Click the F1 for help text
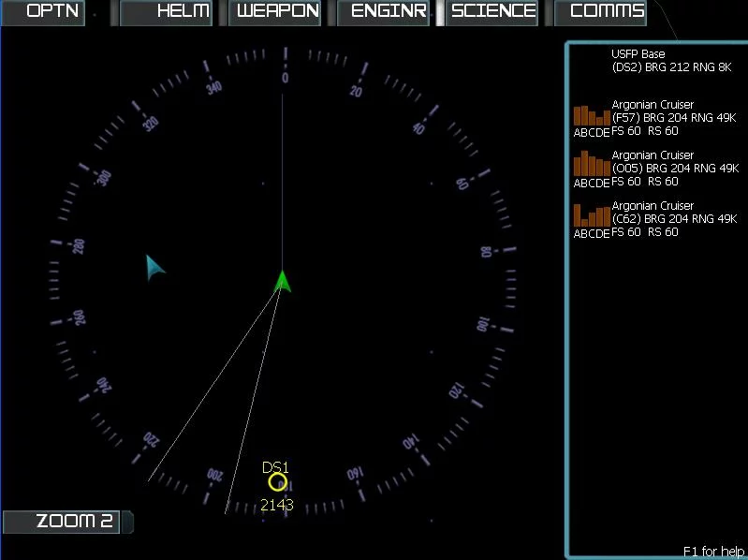The width and height of the screenshot is (748, 560). [x=713, y=552]
